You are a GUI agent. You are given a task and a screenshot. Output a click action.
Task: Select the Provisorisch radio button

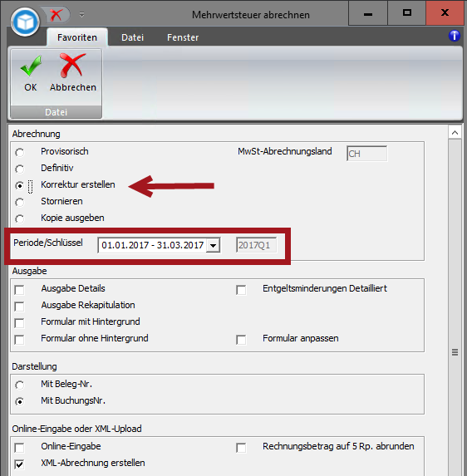point(20,152)
